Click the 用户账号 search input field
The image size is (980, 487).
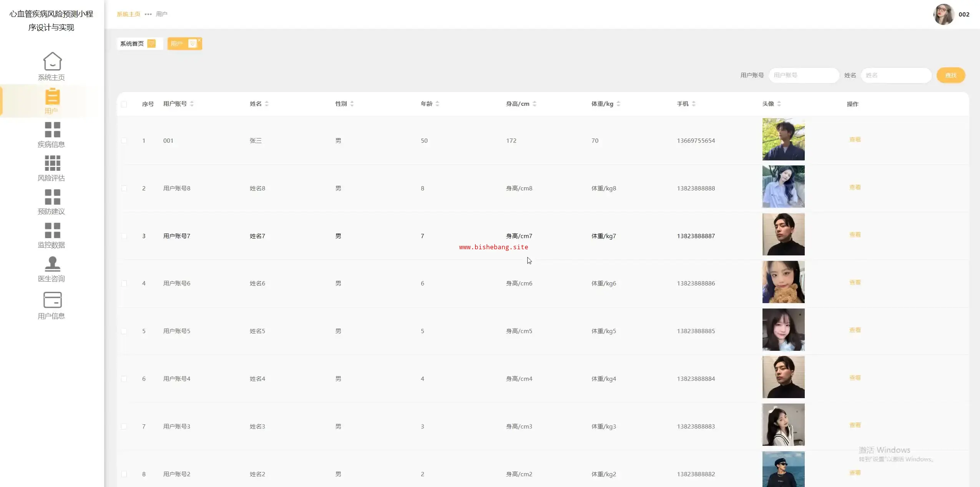(x=804, y=75)
